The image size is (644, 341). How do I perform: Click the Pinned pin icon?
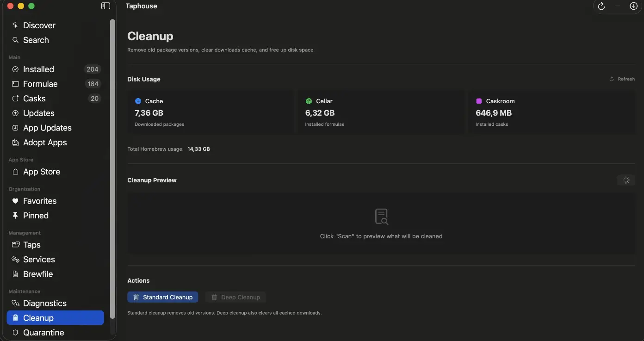[x=15, y=216]
